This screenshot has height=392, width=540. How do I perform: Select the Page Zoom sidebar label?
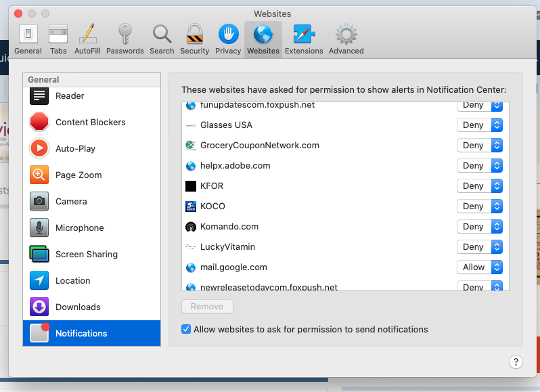[x=78, y=175]
